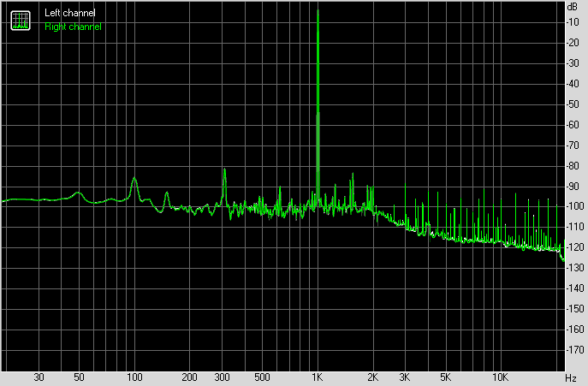
Task: Click the -40 dB scale label
Action: point(573,84)
